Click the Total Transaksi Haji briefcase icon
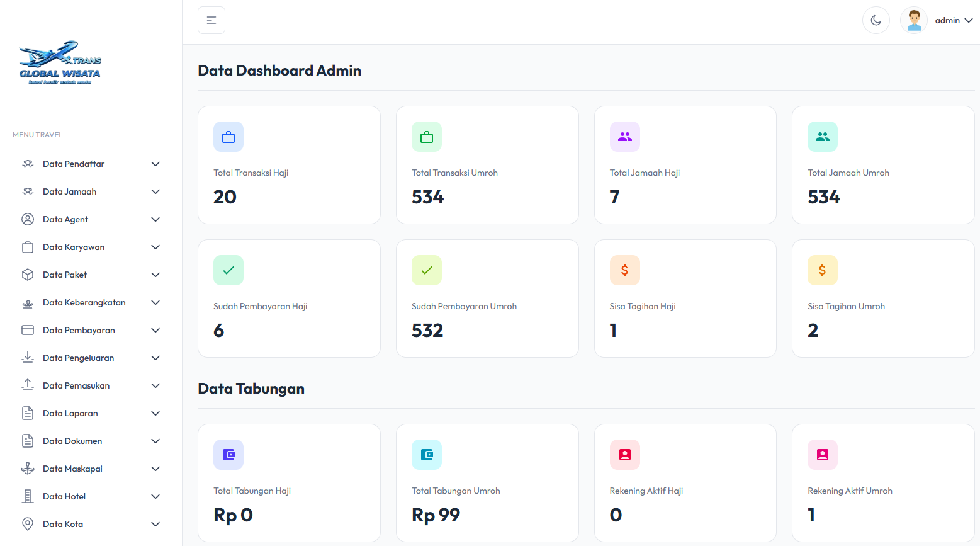This screenshot has height=546, width=980. (x=228, y=137)
